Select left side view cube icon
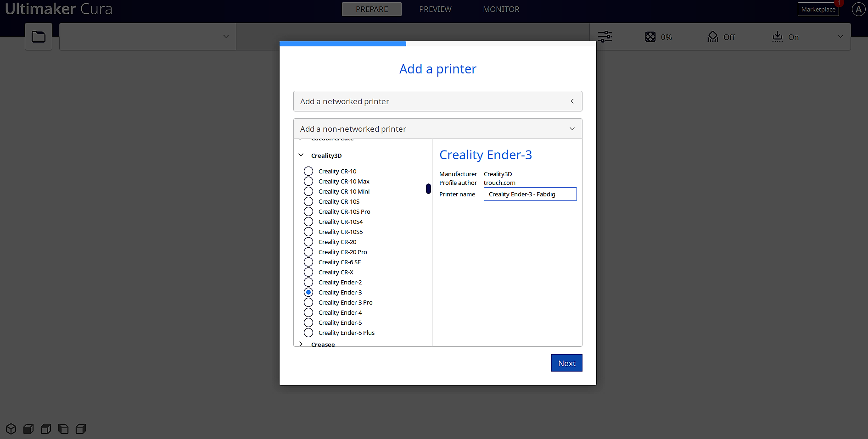Image resolution: width=868 pixels, height=439 pixels. point(63,429)
